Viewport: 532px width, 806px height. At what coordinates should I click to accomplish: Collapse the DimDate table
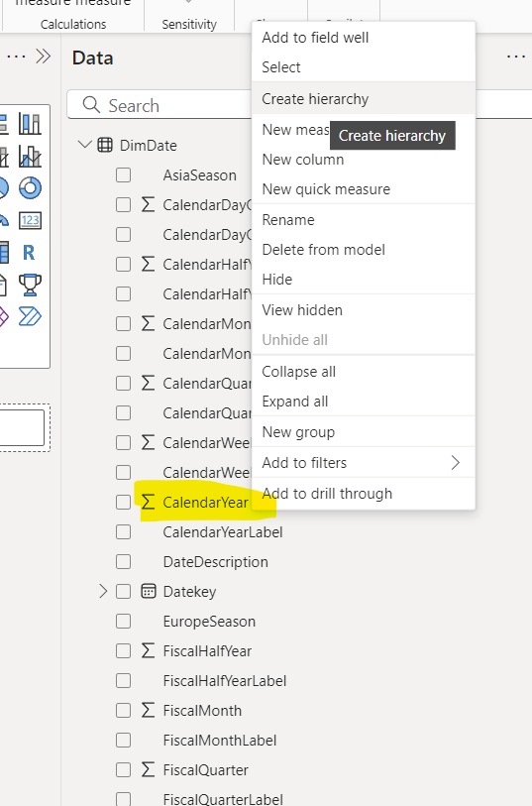[x=85, y=145]
